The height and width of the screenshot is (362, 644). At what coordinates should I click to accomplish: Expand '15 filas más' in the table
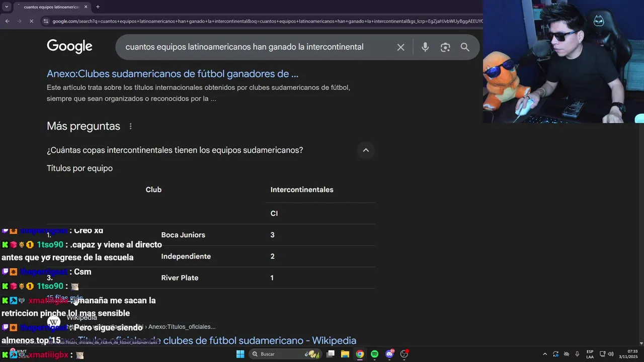(65, 298)
